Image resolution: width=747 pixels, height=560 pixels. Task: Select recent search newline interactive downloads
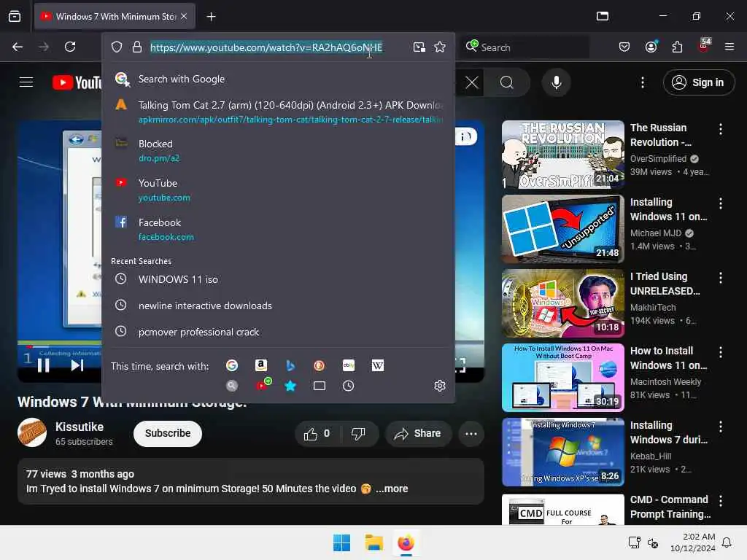pos(278,306)
